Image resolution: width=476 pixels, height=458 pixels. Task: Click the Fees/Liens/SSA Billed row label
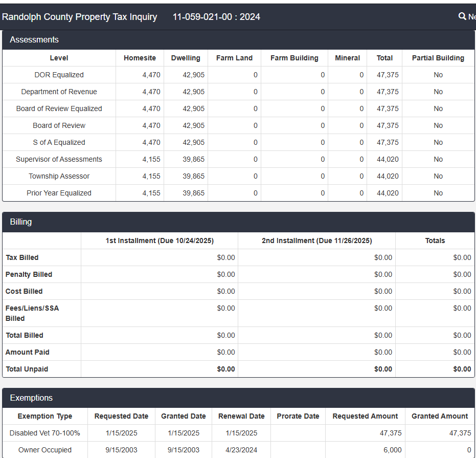[32, 313]
